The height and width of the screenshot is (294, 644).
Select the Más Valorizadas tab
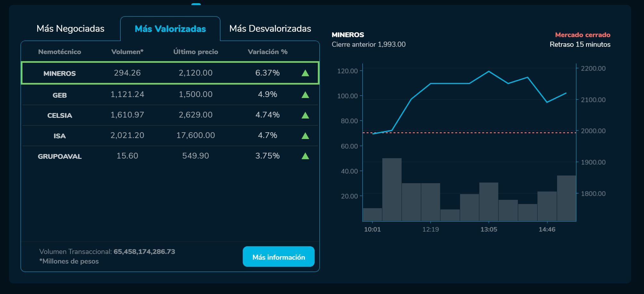[170, 29]
